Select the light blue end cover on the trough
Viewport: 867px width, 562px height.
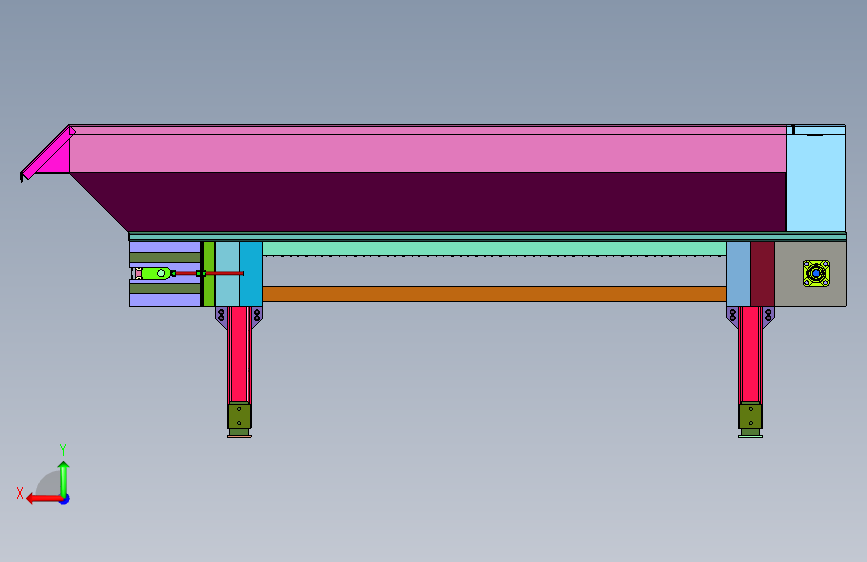coord(816,179)
